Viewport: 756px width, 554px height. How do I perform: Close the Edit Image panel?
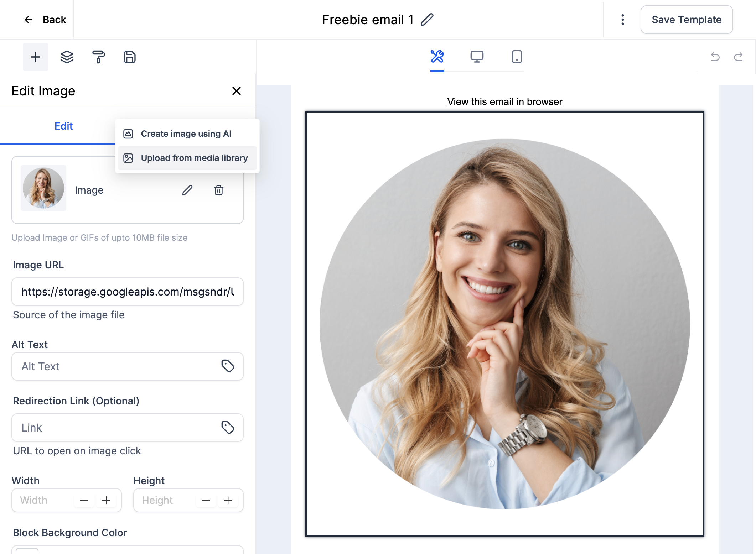pyautogui.click(x=237, y=91)
